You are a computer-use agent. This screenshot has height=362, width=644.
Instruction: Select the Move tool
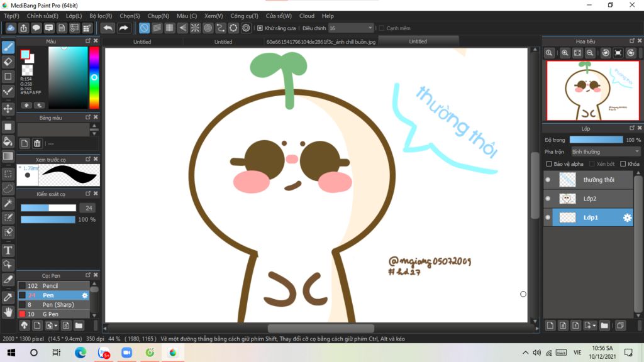[x=8, y=108]
